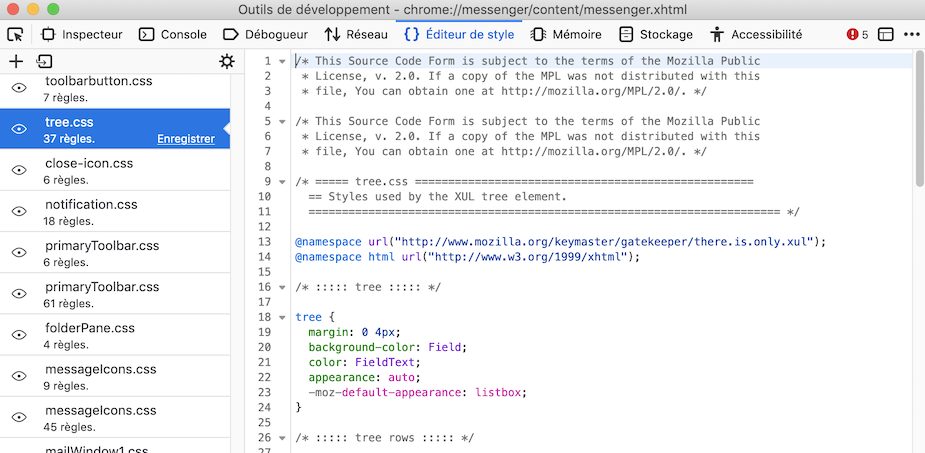The width and height of the screenshot is (925, 453).
Task: Open style editor options gear
Action: pos(227,61)
